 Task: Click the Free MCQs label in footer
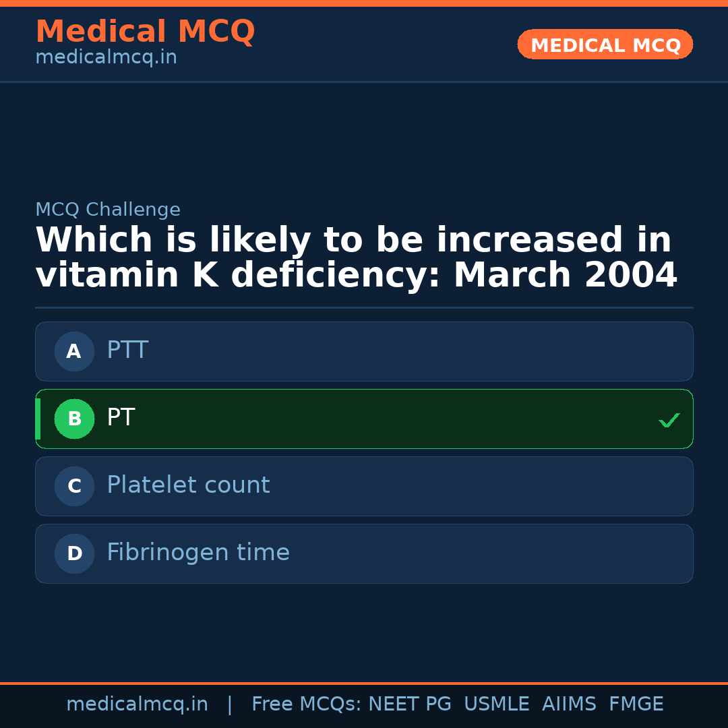(307, 704)
